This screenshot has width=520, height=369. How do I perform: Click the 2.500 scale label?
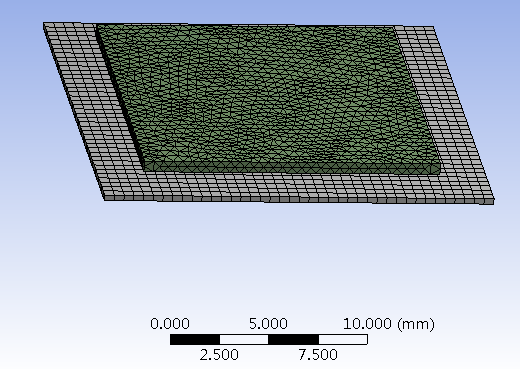pyautogui.click(x=219, y=355)
